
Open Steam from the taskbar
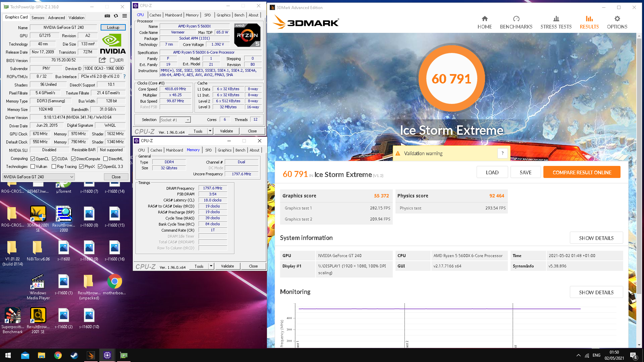click(74, 355)
